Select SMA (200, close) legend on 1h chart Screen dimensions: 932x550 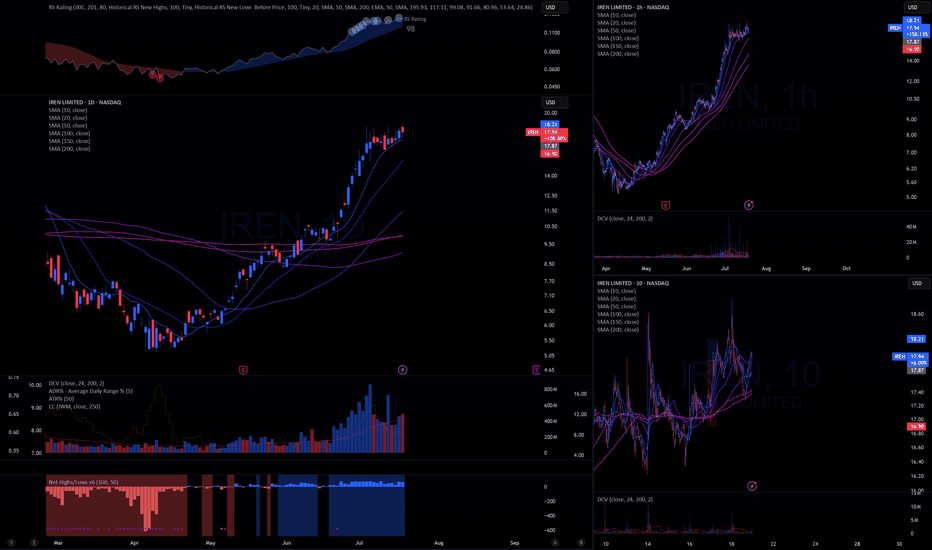pos(618,54)
